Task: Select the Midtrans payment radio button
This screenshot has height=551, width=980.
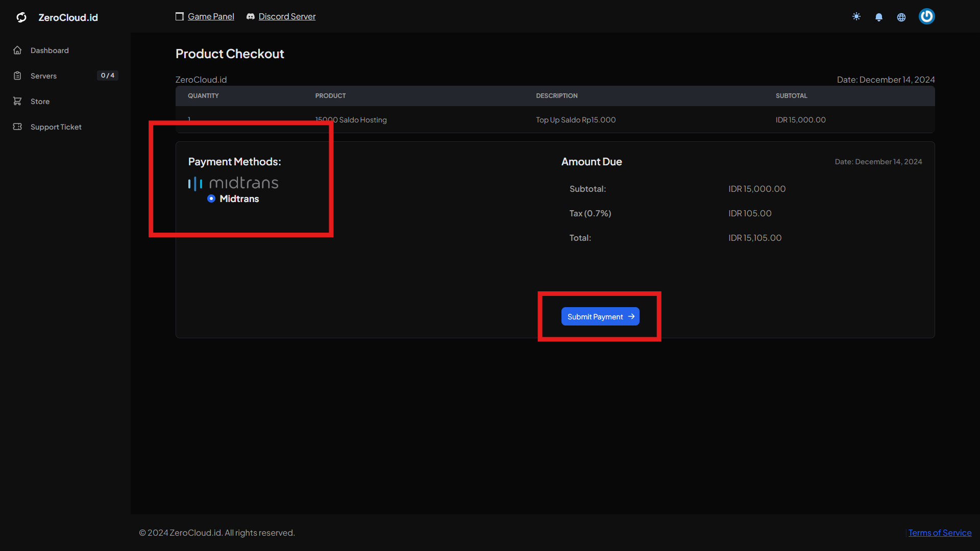Action: [x=211, y=198]
